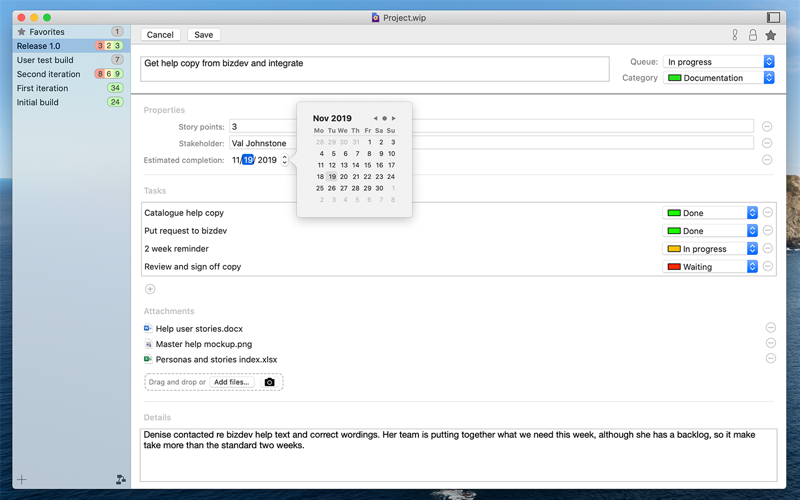Remove the Stakeholder property
Viewport: 800px width, 500px height.
tap(767, 143)
